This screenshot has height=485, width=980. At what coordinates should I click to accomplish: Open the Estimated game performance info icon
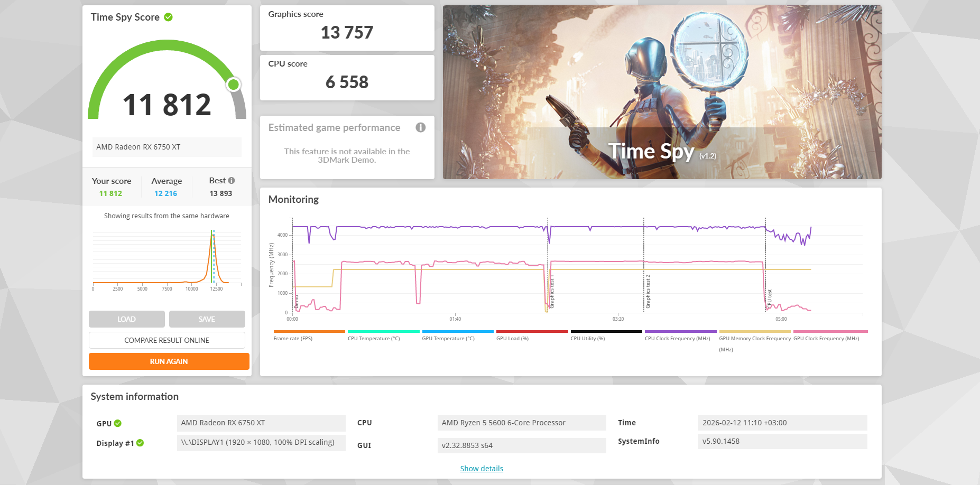421,127
